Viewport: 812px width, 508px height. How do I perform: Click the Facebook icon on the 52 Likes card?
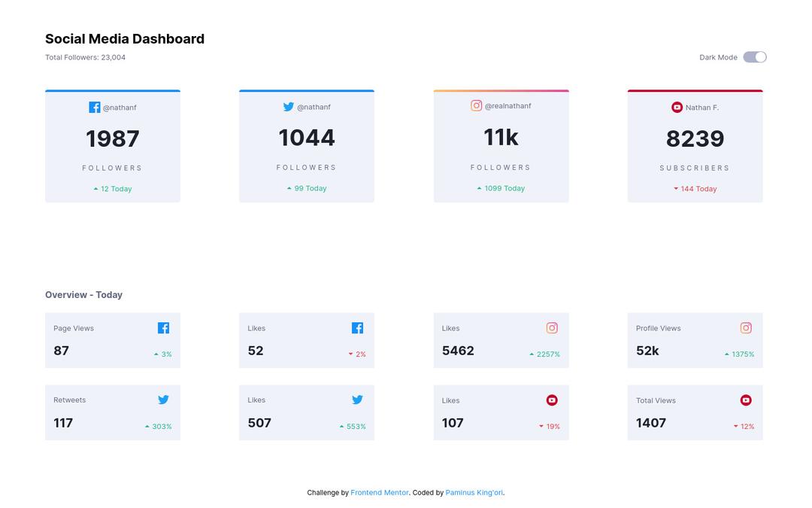coord(357,328)
